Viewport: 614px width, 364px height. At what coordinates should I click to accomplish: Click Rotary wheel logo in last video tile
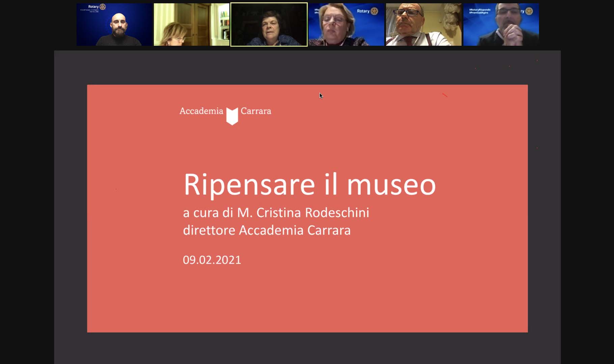tap(529, 11)
